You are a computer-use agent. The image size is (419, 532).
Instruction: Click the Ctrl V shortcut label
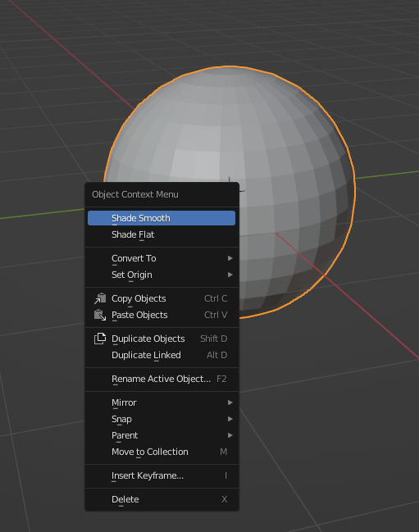click(216, 315)
